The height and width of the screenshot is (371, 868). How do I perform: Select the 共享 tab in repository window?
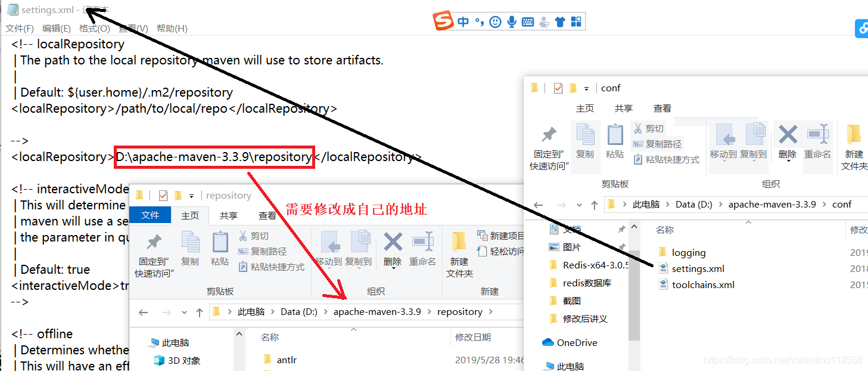[x=229, y=216]
